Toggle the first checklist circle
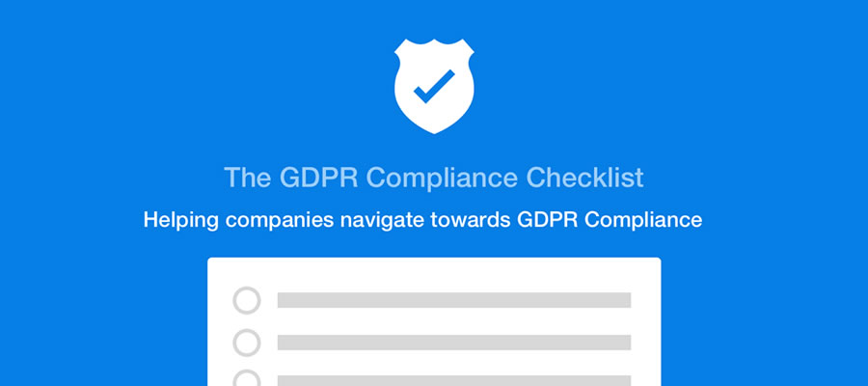Screen dimensions: 868x386 pyautogui.click(x=247, y=300)
